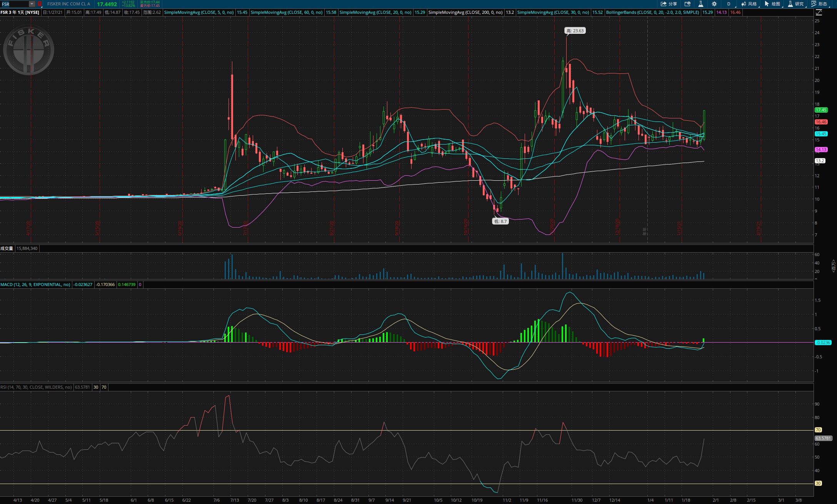Open the chart info panel icon
This screenshot has width=837, height=504.
pos(687,4)
